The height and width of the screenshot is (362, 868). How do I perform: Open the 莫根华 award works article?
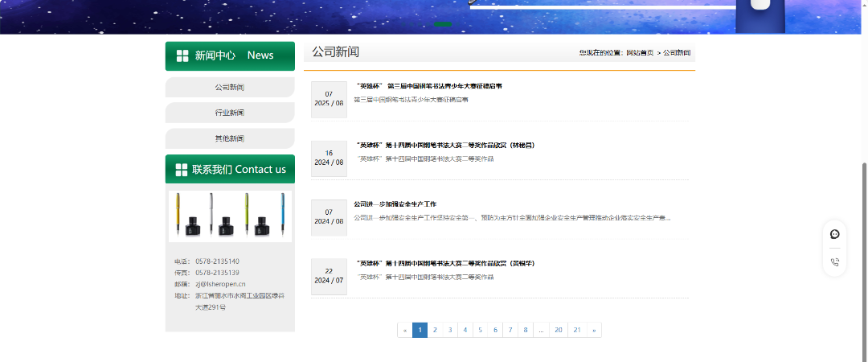pos(446,263)
